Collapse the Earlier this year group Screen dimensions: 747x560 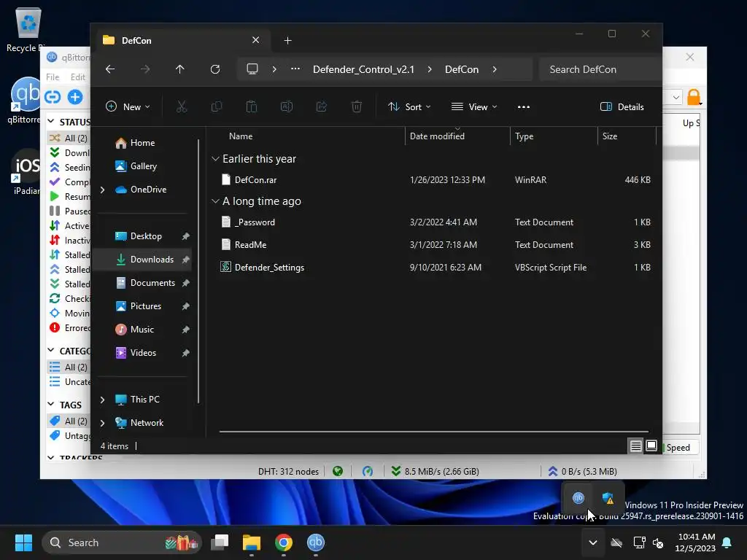click(x=215, y=158)
